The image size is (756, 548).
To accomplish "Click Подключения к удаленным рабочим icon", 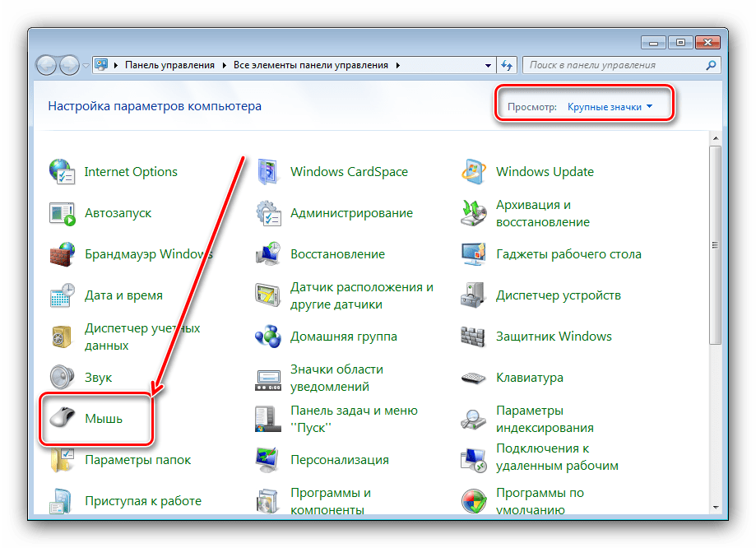I will (474, 460).
